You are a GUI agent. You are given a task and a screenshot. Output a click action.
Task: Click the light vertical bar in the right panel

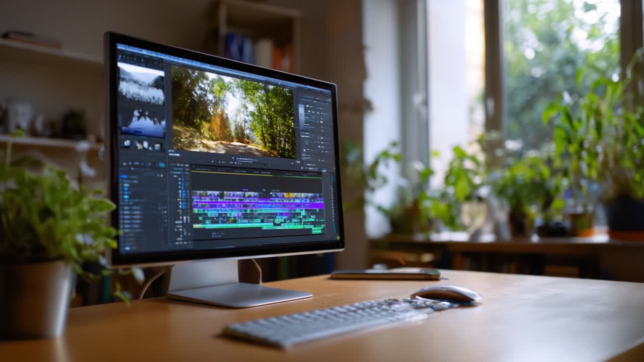coord(301,117)
